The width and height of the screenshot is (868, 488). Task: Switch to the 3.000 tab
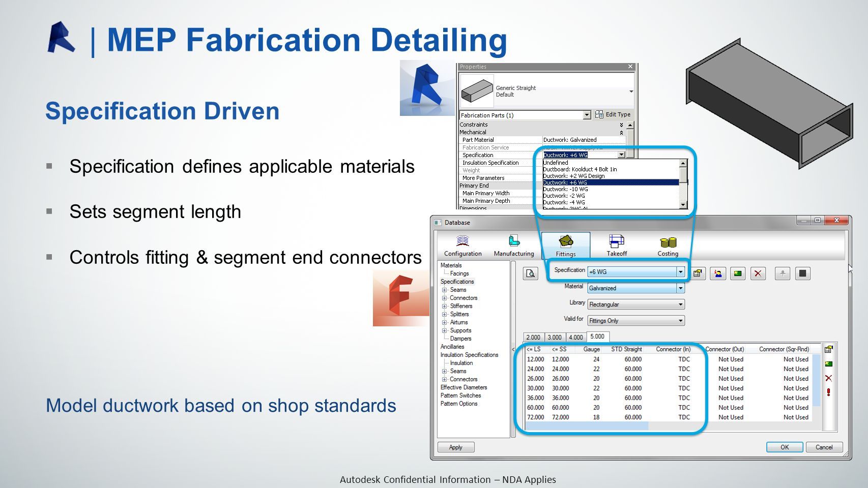(x=555, y=337)
